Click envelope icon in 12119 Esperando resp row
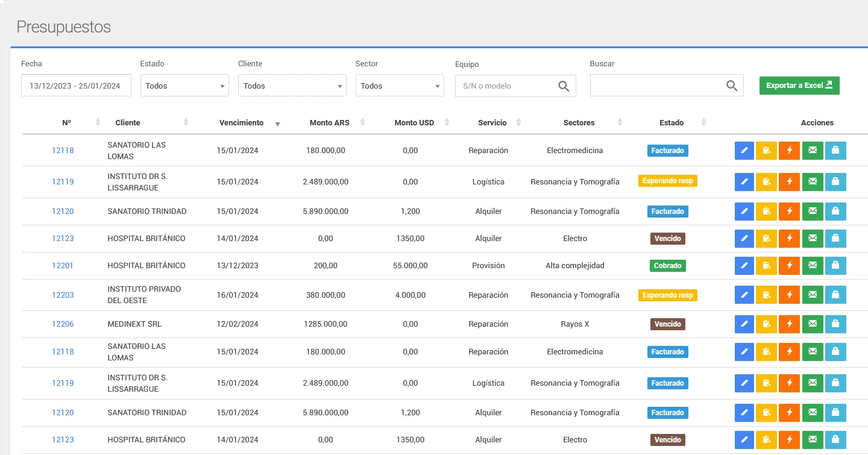868x455 pixels. point(813,181)
